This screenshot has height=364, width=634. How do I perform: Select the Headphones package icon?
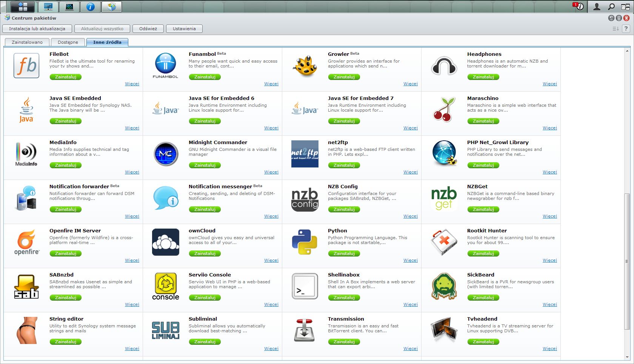tap(444, 66)
